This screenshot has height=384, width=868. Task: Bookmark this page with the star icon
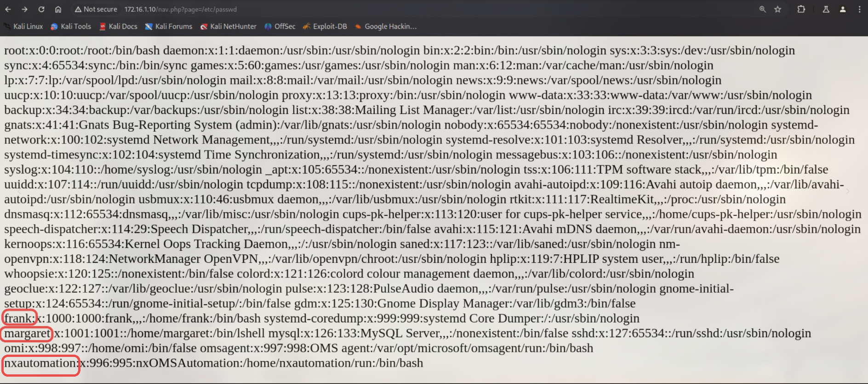778,9
